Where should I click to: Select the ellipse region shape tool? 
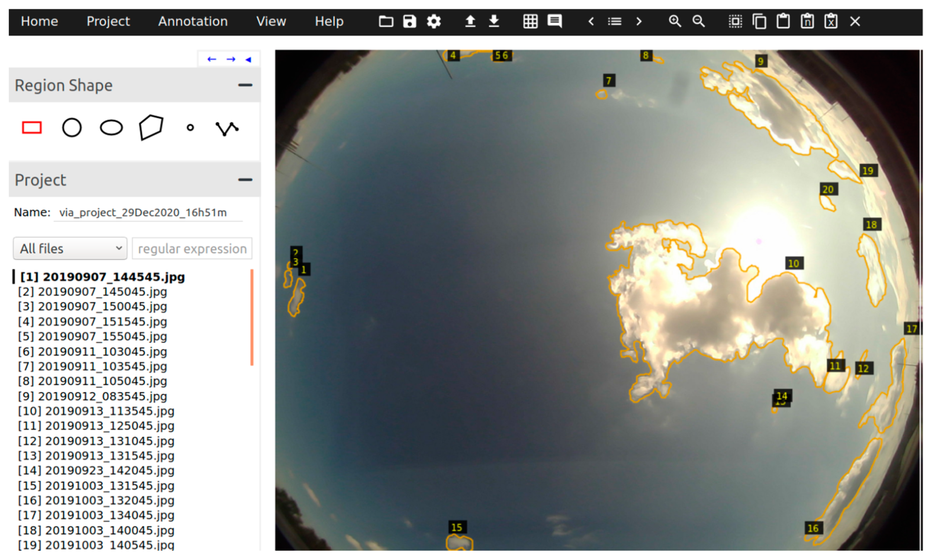point(111,128)
